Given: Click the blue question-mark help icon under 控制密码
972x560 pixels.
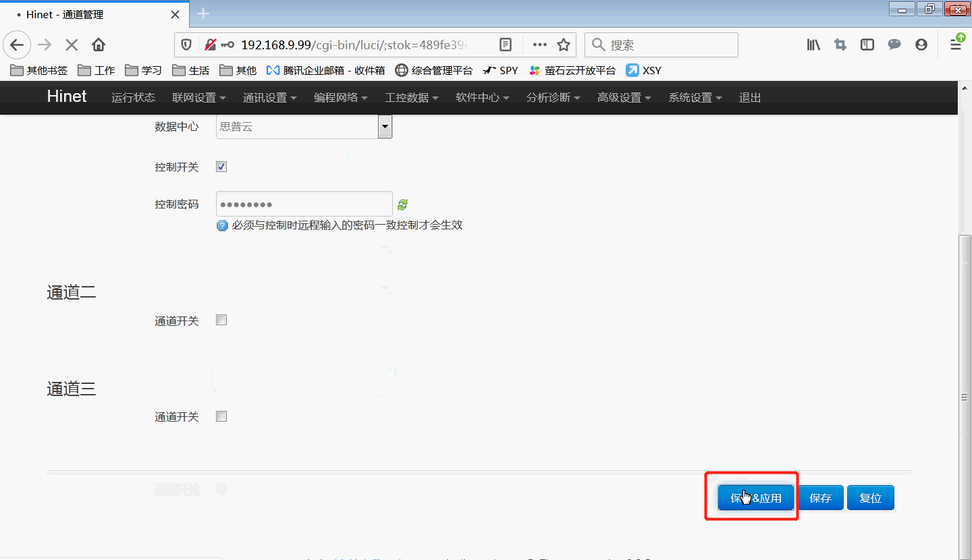Looking at the screenshot, I should (222, 225).
